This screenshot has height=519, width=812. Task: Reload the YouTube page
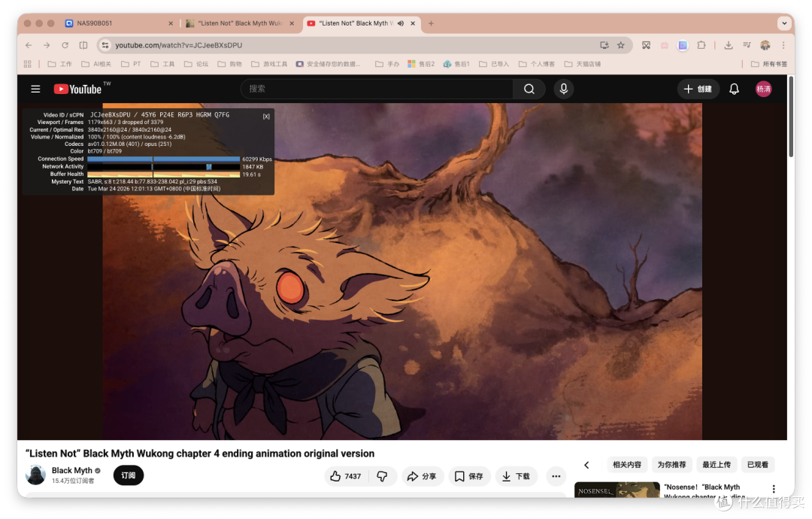point(65,46)
